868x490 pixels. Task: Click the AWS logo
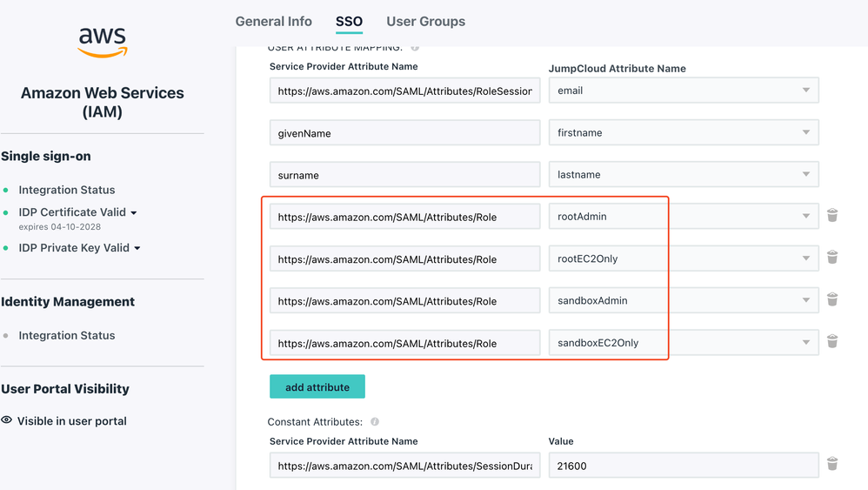click(x=103, y=43)
